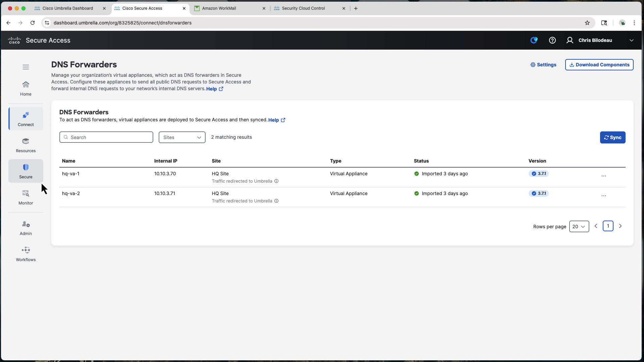Go to previous results page
644x362 pixels.
point(596,226)
